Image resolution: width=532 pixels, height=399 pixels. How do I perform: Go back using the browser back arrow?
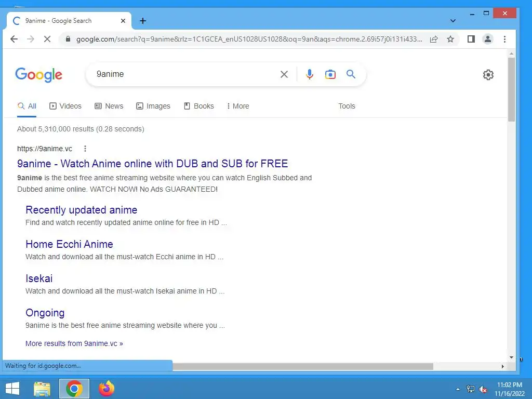click(14, 39)
